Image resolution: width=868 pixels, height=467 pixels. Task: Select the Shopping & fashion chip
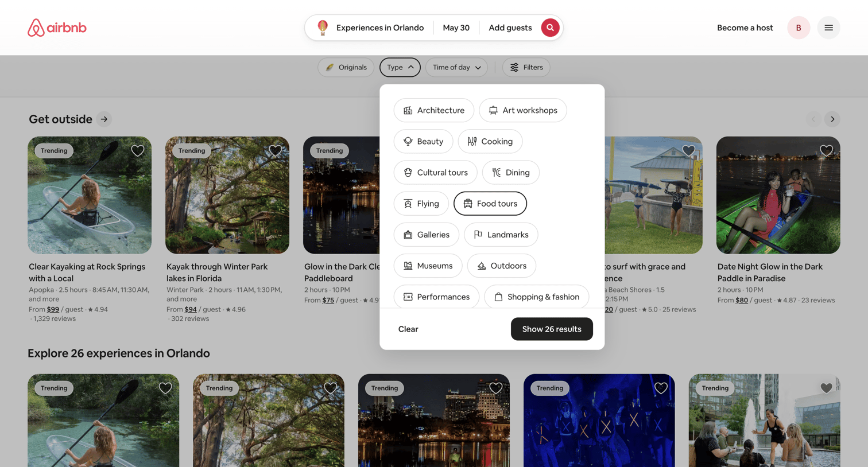pos(537,297)
